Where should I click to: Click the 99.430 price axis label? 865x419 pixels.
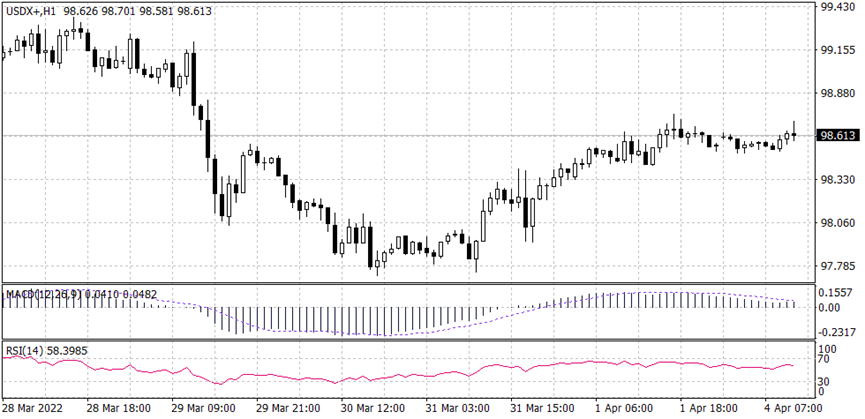pyautogui.click(x=837, y=7)
